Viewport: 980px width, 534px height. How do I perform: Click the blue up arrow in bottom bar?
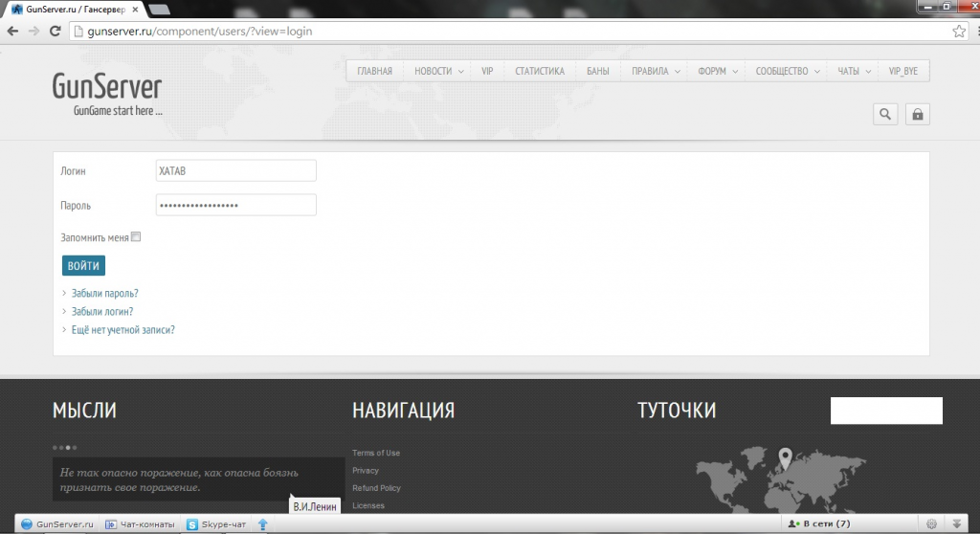(263, 524)
